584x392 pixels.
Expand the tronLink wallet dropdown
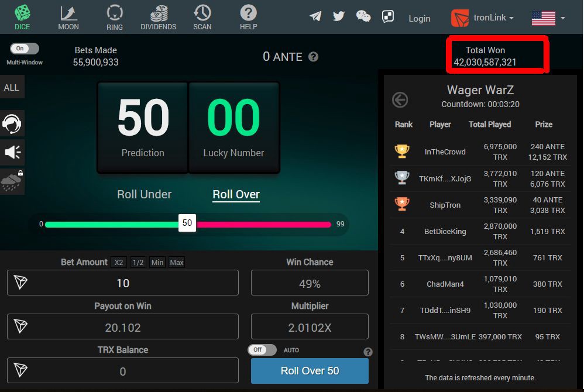482,18
